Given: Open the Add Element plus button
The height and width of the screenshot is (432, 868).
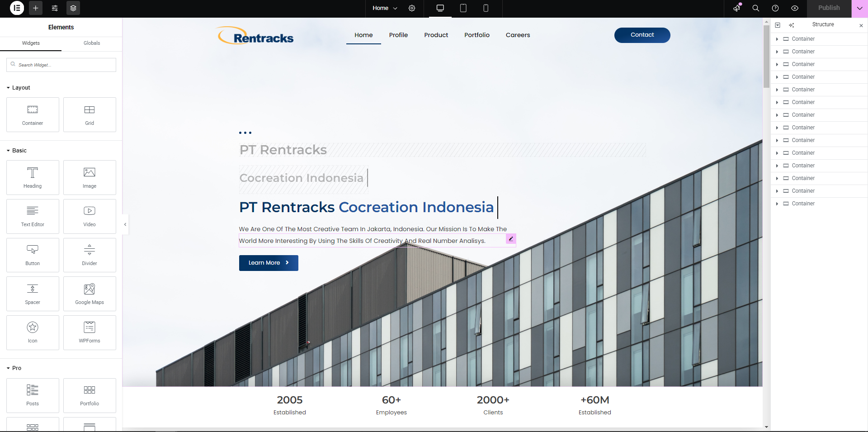Looking at the screenshot, I should tap(36, 8).
